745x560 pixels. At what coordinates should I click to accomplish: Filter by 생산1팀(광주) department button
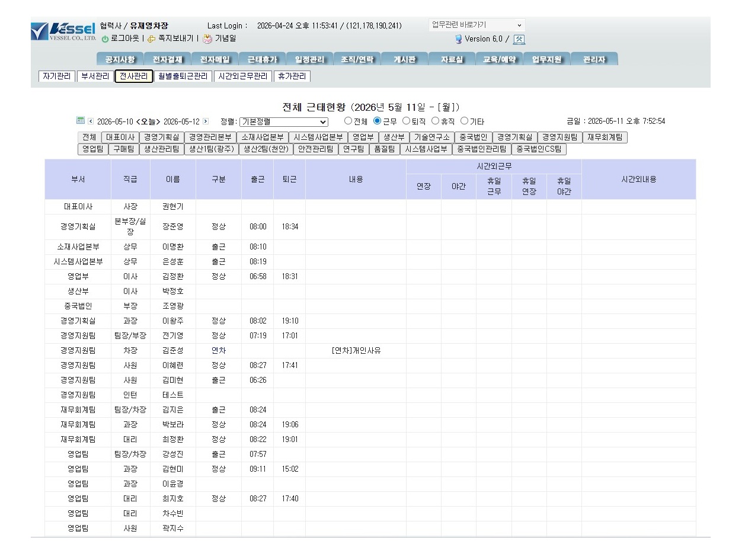211,149
